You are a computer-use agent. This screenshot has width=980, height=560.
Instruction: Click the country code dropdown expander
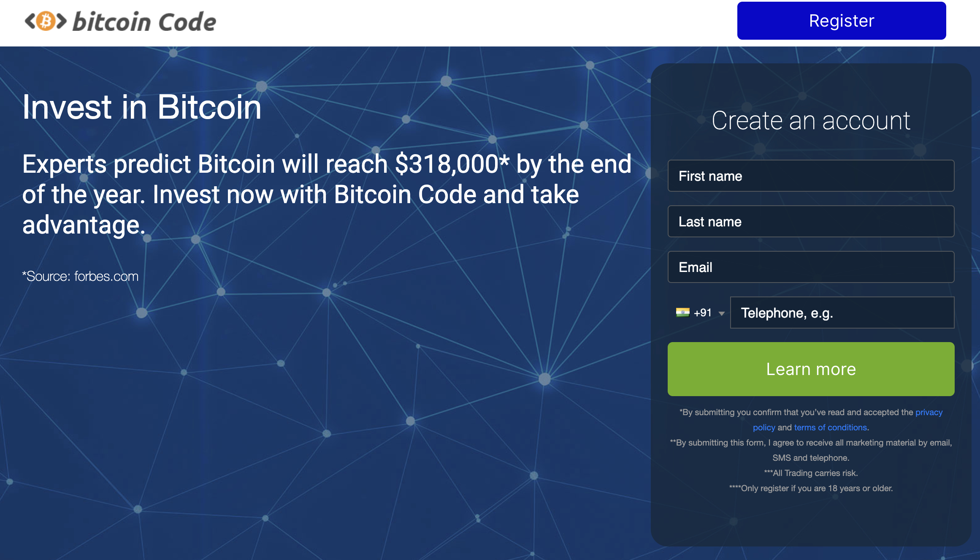coord(722,312)
